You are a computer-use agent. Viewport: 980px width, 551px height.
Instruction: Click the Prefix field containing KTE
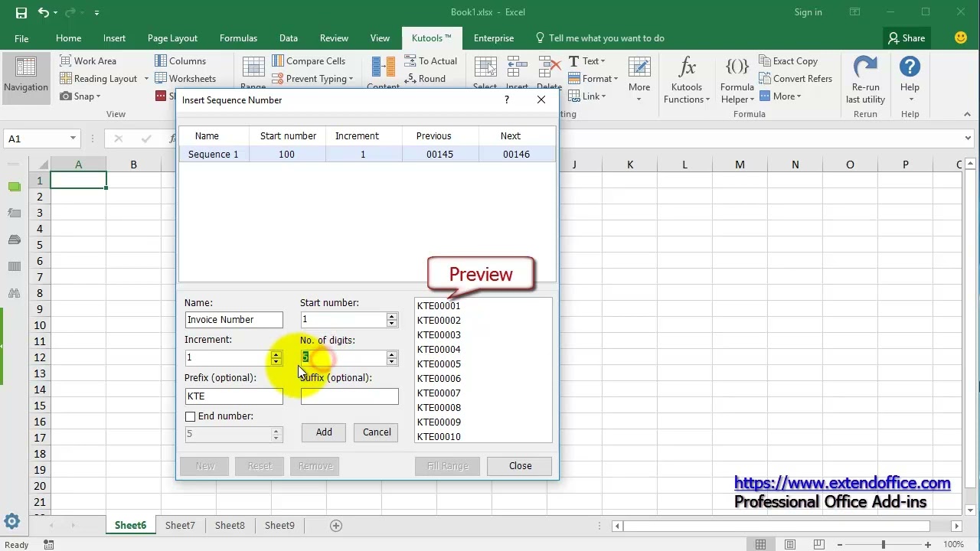[234, 396]
